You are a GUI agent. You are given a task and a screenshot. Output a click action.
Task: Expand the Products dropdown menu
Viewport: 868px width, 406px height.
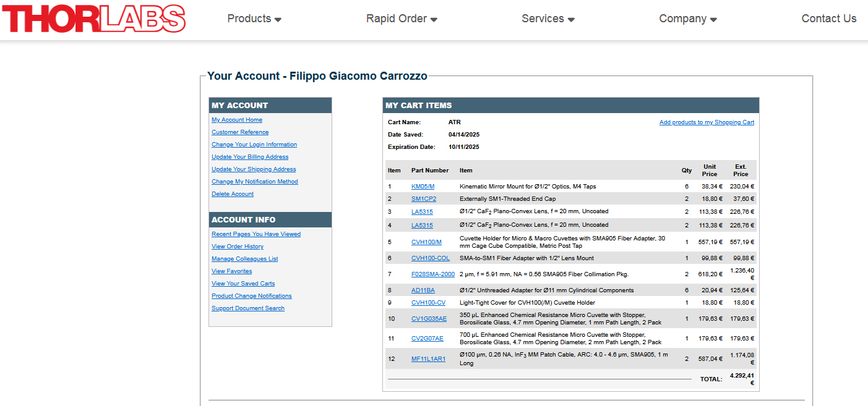point(254,19)
